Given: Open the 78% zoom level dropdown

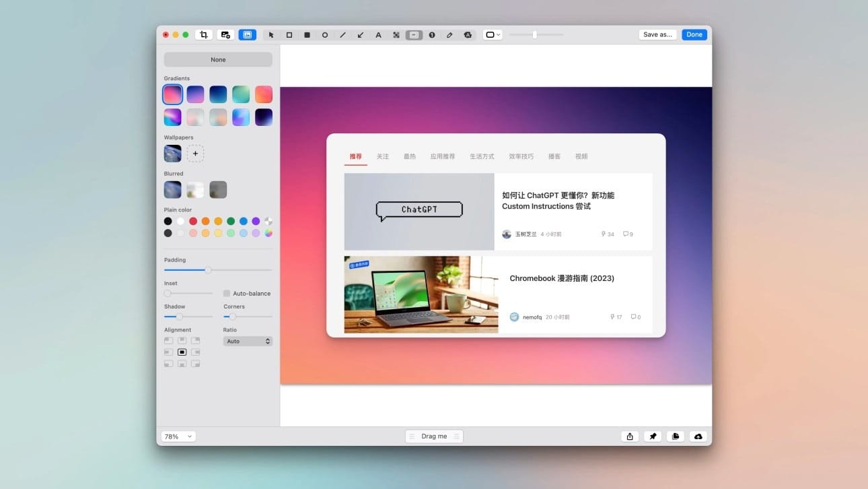Looking at the screenshot, I should click(178, 436).
